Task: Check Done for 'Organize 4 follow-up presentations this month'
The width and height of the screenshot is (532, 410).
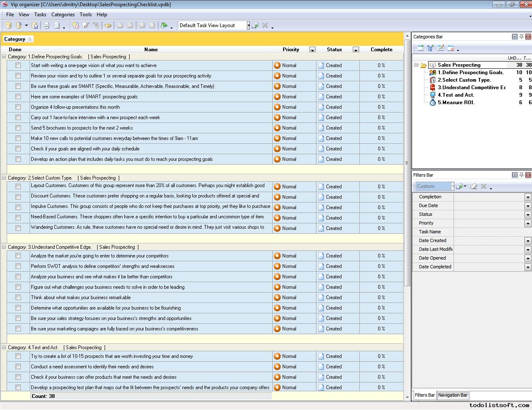Action: tap(18, 107)
